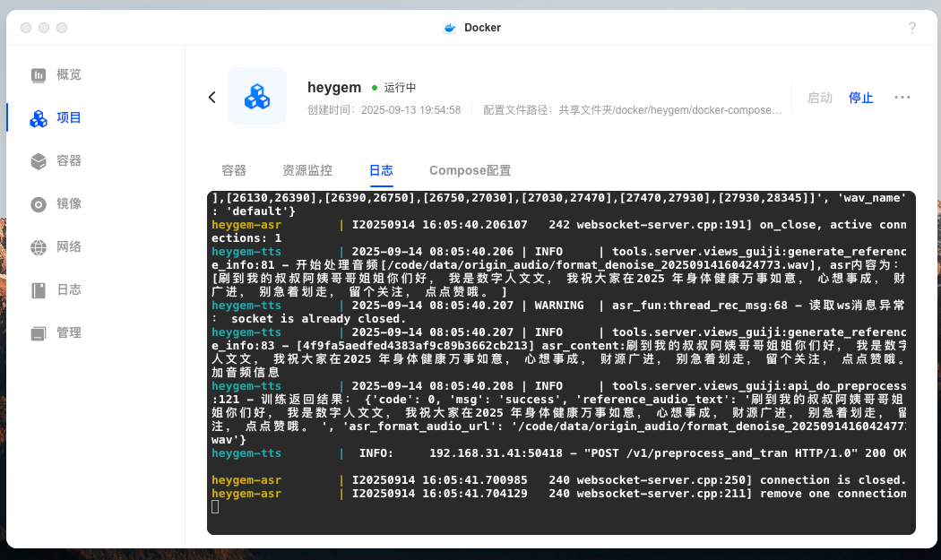Click the help question mark icon
This screenshot has width=941, height=560.
[x=911, y=28]
